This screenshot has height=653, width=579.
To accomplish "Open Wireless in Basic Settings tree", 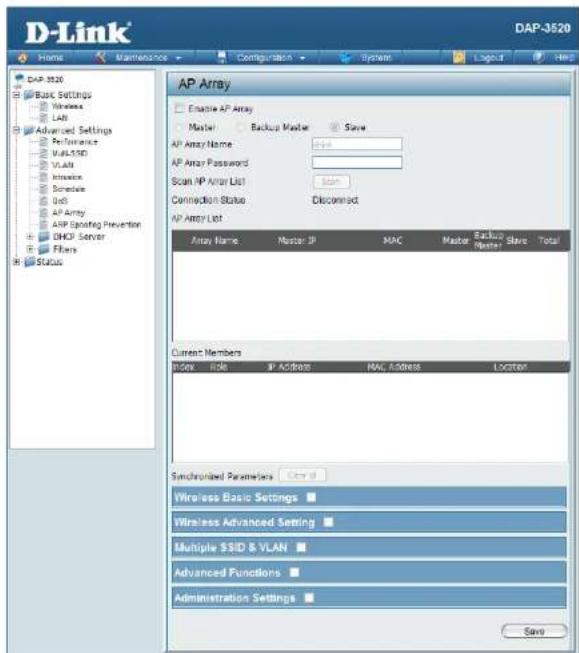I will (x=67, y=106).
